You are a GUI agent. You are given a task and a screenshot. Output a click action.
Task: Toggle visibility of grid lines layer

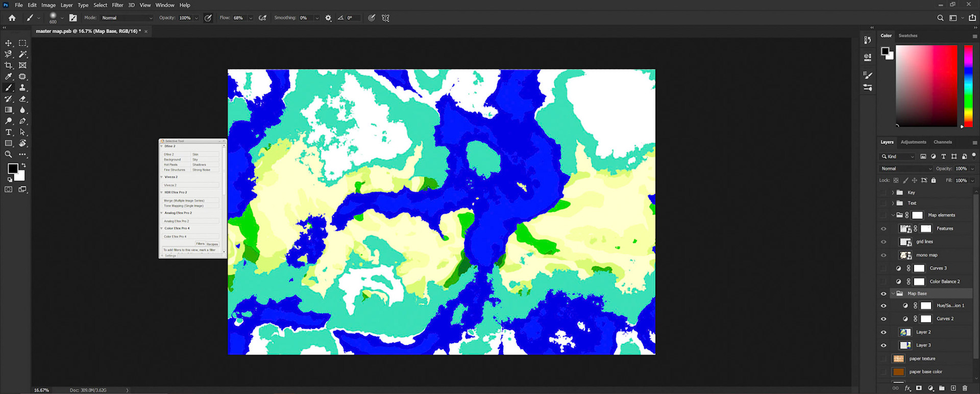pyautogui.click(x=884, y=242)
